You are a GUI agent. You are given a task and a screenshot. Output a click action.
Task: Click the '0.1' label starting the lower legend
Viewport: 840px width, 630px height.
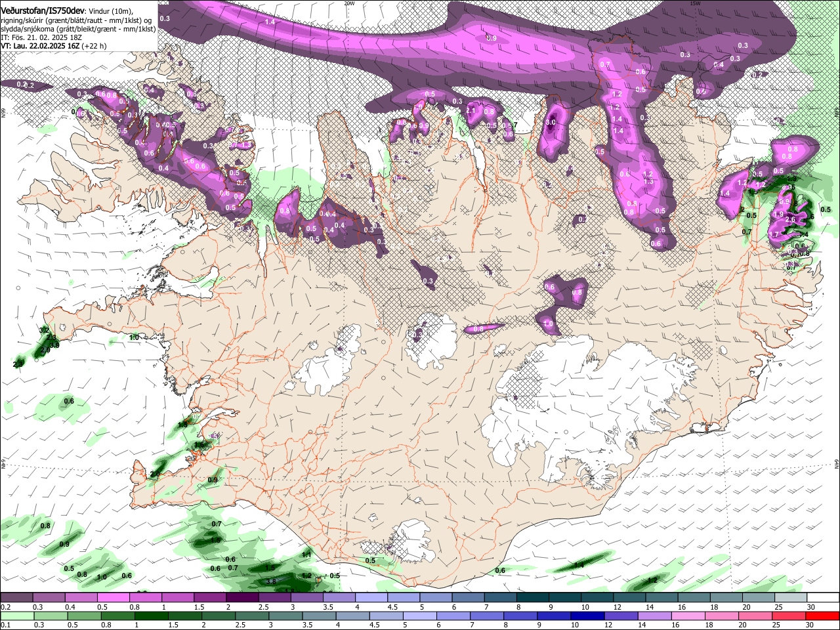(5, 625)
